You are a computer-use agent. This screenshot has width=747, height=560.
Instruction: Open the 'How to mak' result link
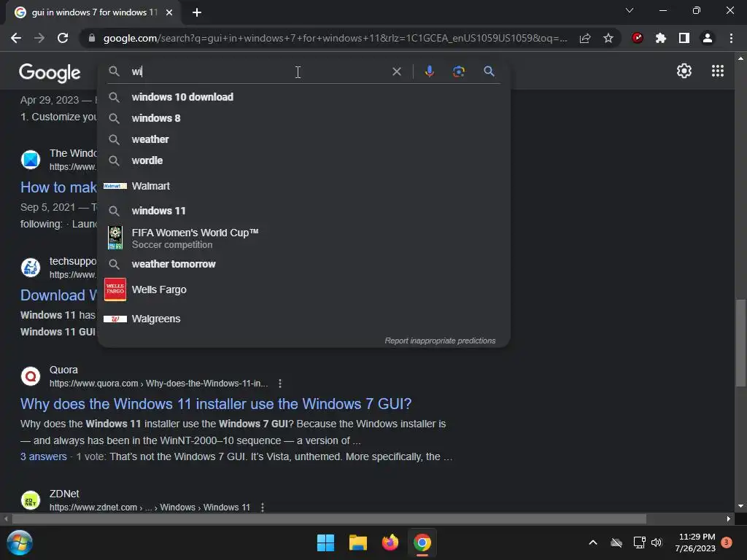pyautogui.click(x=58, y=187)
